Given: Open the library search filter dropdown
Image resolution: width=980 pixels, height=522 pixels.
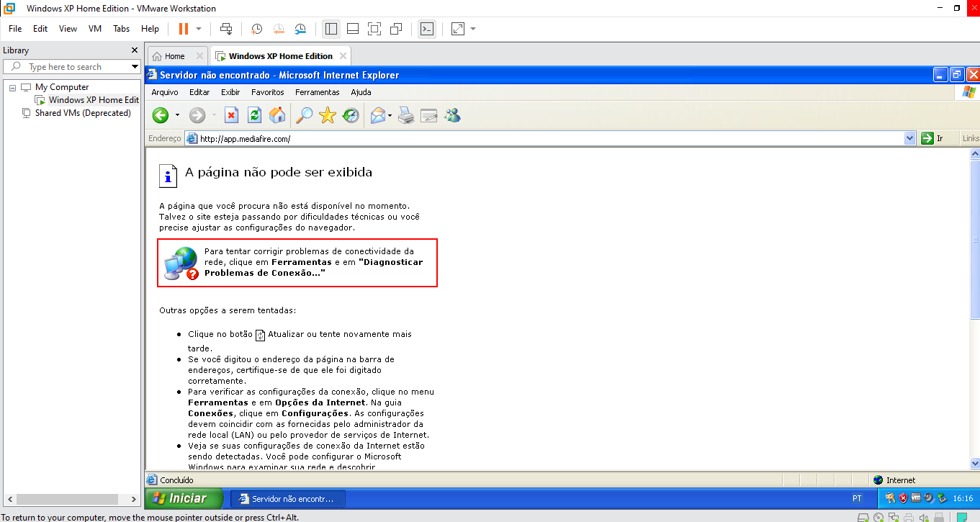Looking at the screenshot, I should [x=135, y=67].
